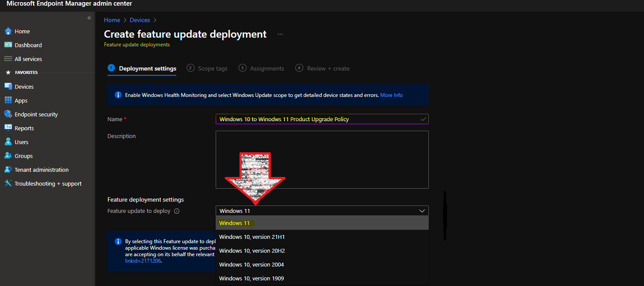The image size is (644, 286).
Task: Open the More Info link in banner
Action: tap(392, 95)
